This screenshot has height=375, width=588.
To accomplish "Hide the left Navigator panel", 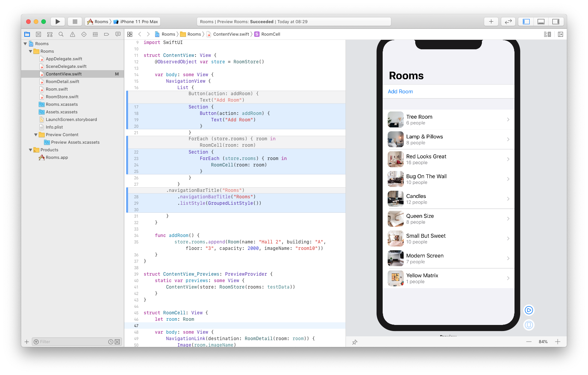I will click(x=525, y=21).
